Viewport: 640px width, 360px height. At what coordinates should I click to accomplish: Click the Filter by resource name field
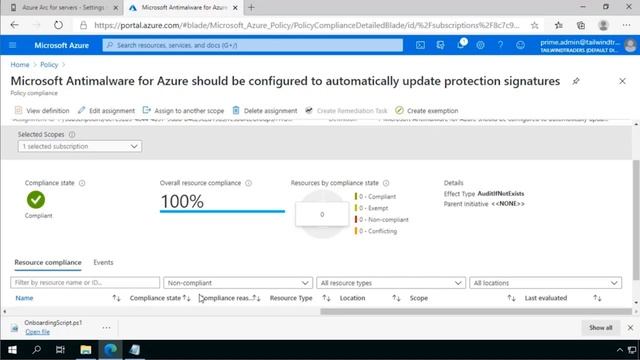click(85, 282)
